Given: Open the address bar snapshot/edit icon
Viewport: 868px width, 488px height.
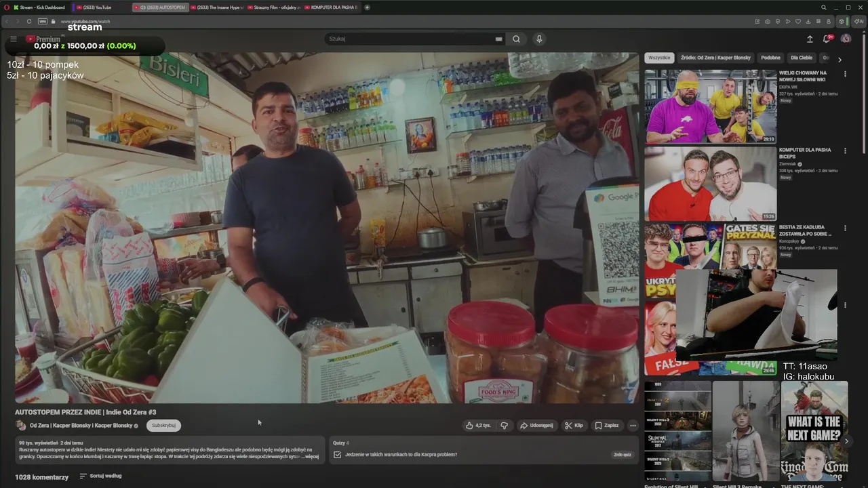Looking at the screenshot, I should coord(757,22).
